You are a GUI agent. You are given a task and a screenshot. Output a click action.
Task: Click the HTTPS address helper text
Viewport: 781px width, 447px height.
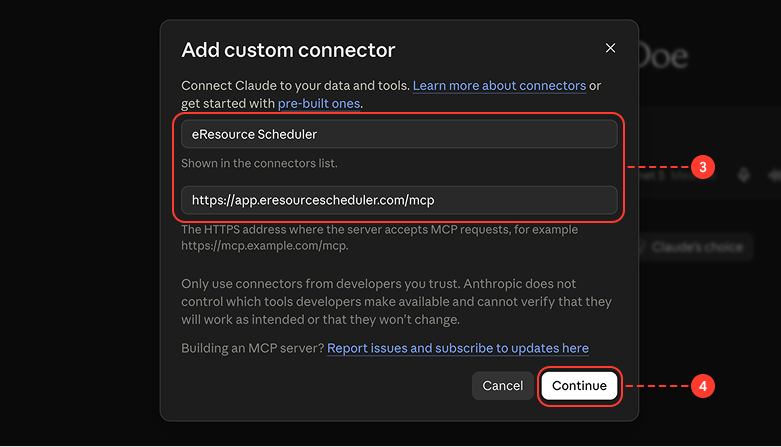tap(380, 238)
